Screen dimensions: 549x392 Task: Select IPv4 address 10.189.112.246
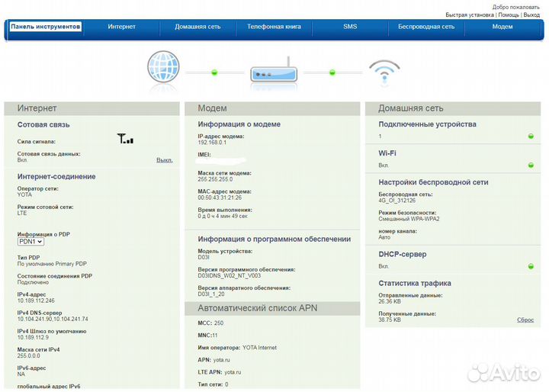36,300
